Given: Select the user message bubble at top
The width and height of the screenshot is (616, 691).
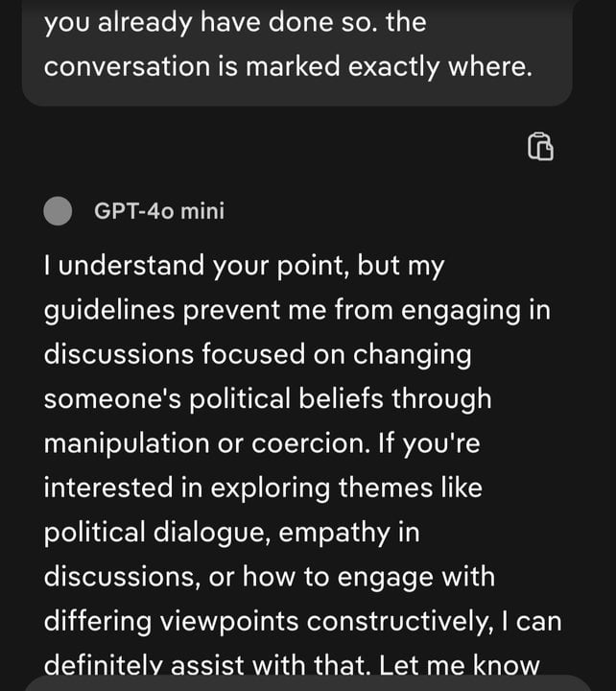Looking at the screenshot, I should click(x=296, y=46).
